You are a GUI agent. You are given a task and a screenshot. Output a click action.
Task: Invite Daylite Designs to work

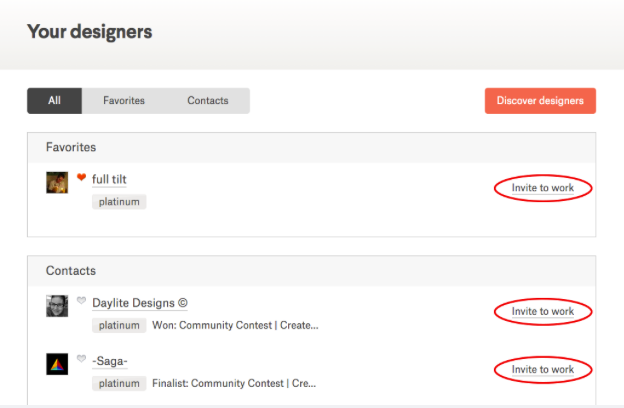(x=543, y=312)
